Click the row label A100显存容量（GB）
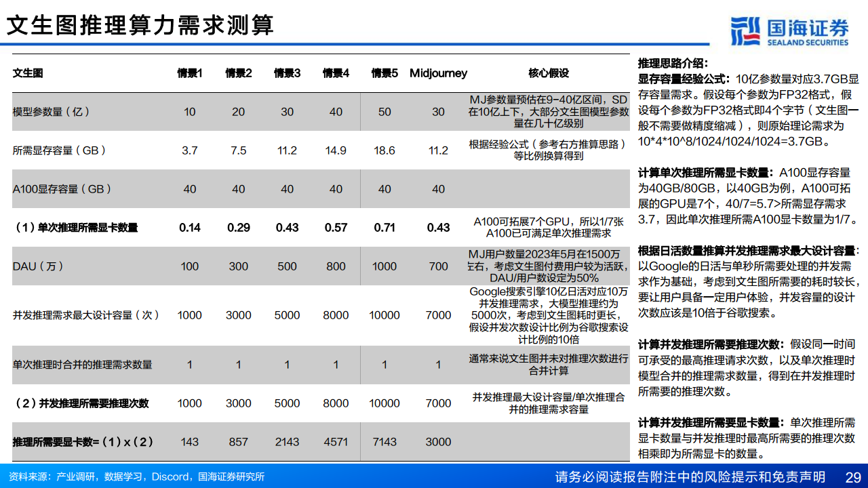This screenshot has height=488, width=868. pyautogui.click(x=62, y=189)
